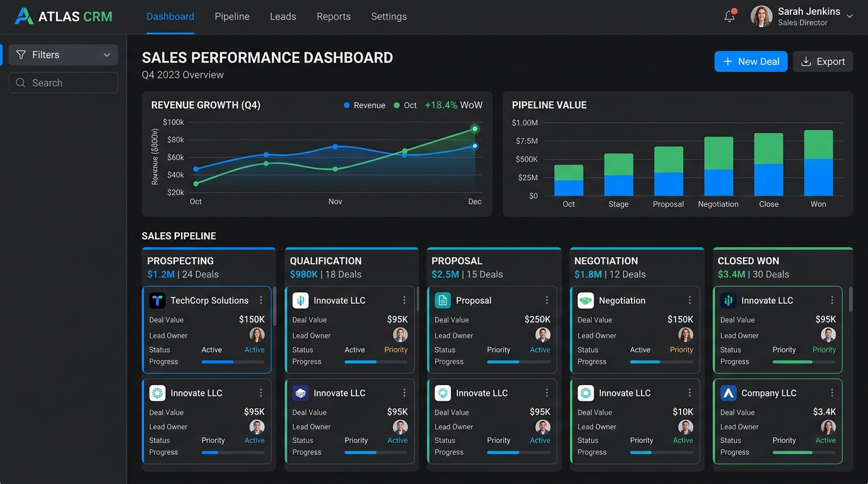Click the progress bar on Company LLC card

[804, 452]
